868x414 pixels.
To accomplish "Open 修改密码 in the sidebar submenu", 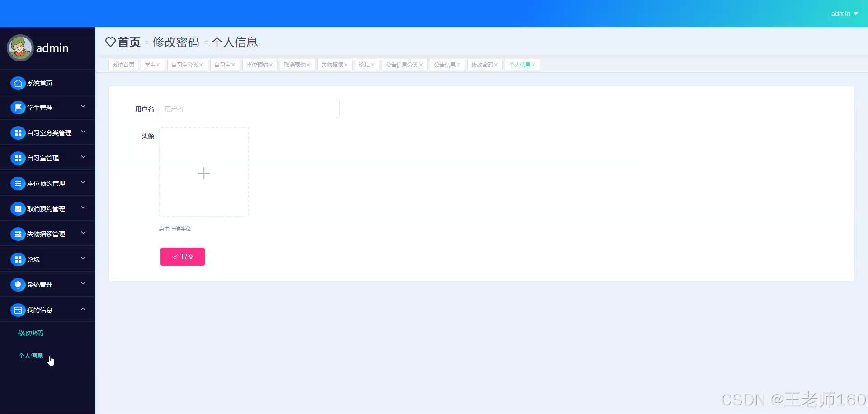I will click(x=31, y=333).
